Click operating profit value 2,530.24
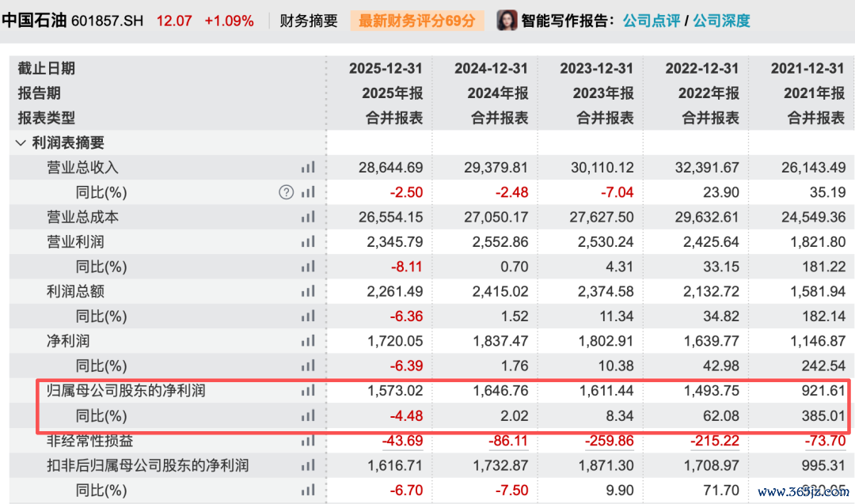 pyautogui.click(x=606, y=241)
